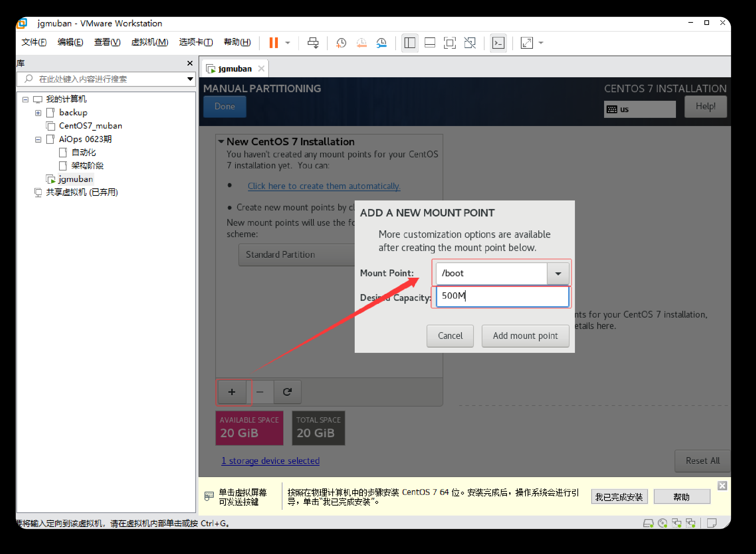Click the Mount Point /boot text field
Screen dimensions: 756x554
coord(491,273)
